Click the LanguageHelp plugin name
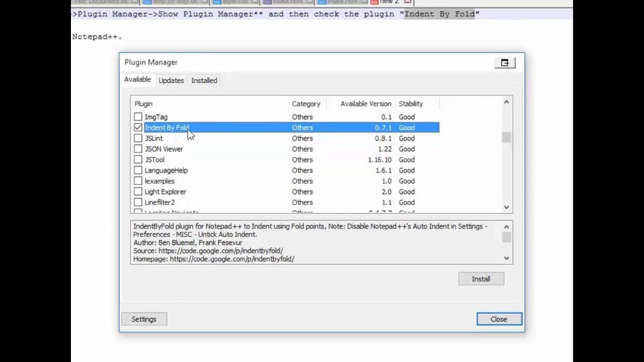The height and width of the screenshot is (362, 644). tap(166, 170)
